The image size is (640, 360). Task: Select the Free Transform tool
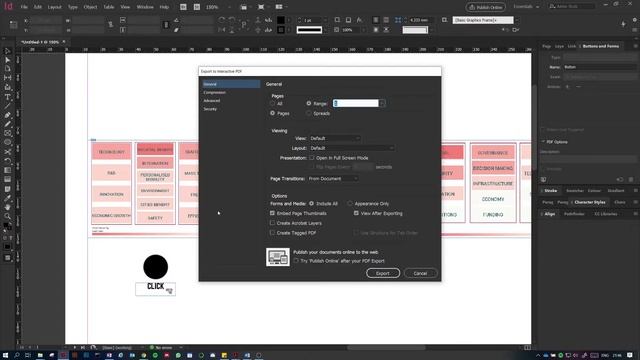(x=7, y=161)
